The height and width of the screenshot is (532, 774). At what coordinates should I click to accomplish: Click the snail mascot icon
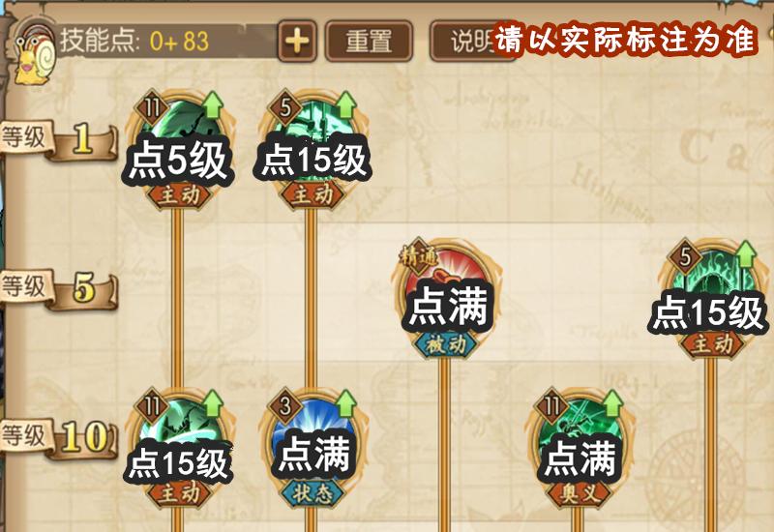point(35,54)
